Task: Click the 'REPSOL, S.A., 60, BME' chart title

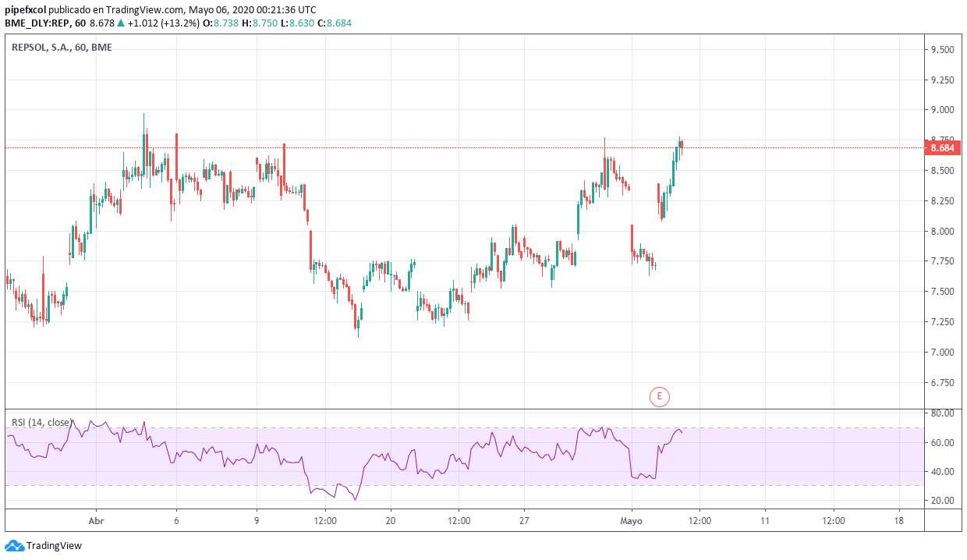Action: coord(62,47)
